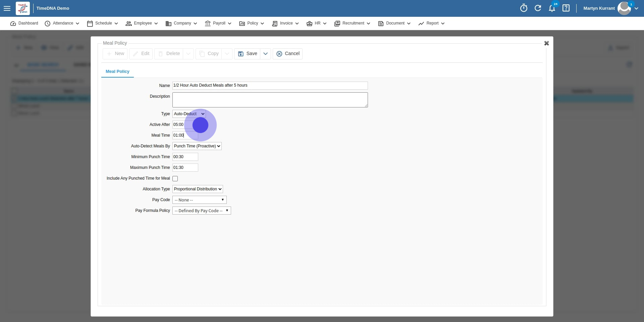Click the Martyn Kurrant user name

click(x=599, y=8)
